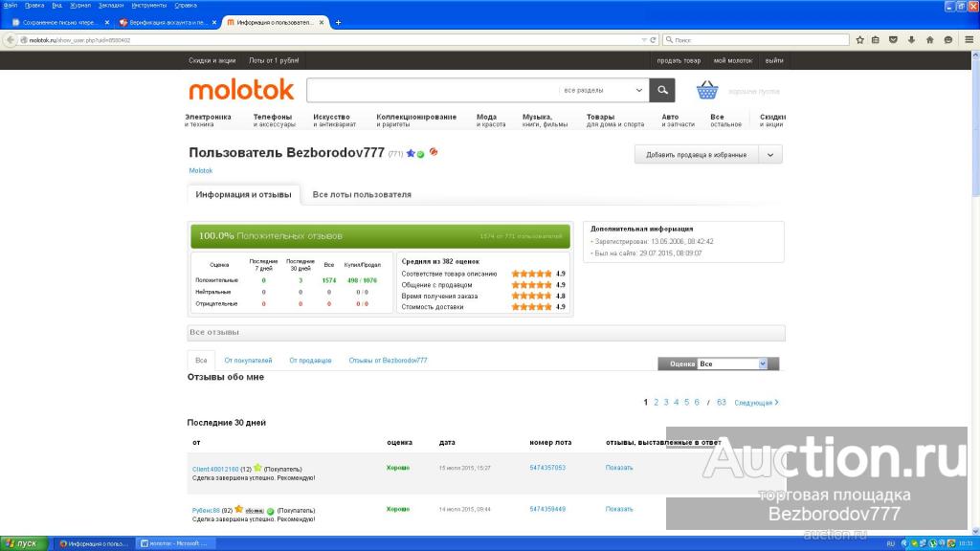Open the Инструменты menu

click(x=148, y=5)
